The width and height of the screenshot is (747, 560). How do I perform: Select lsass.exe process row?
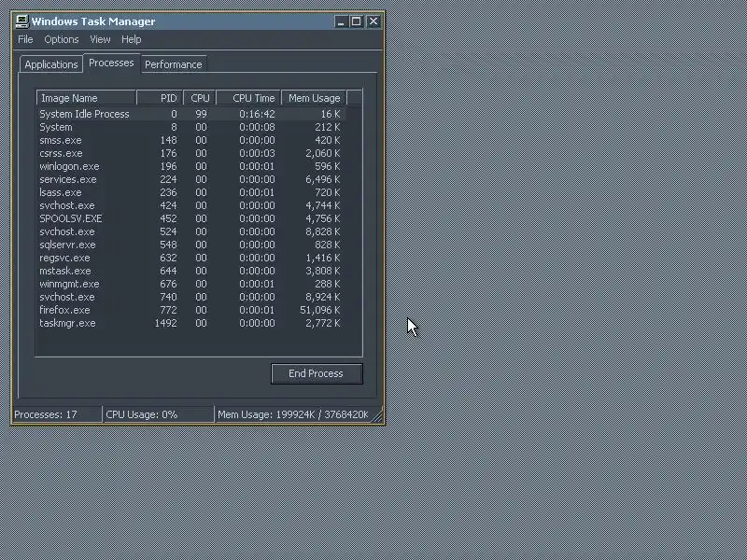coord(191,192)
